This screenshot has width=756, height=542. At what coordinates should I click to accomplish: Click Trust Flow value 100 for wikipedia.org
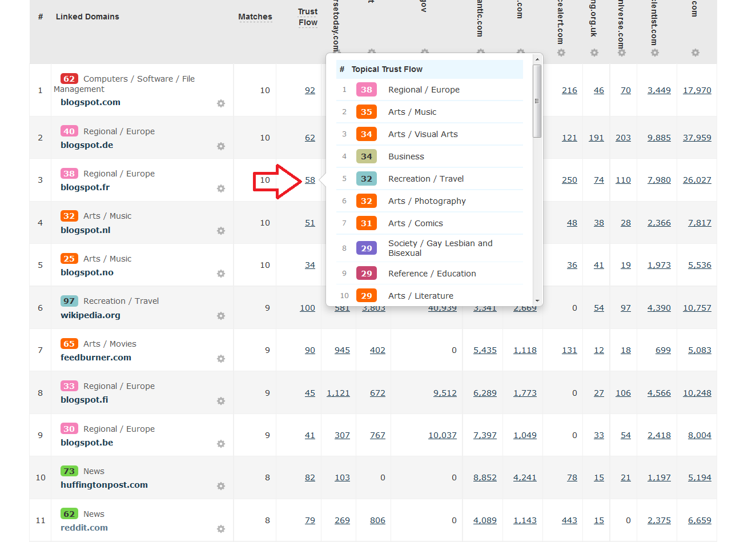308,308
